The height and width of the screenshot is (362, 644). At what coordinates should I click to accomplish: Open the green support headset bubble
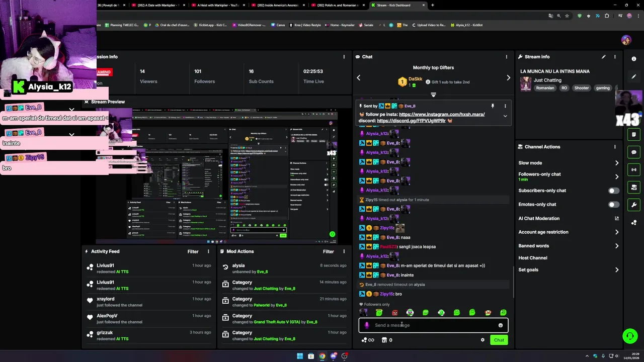(x=629, y=336)
